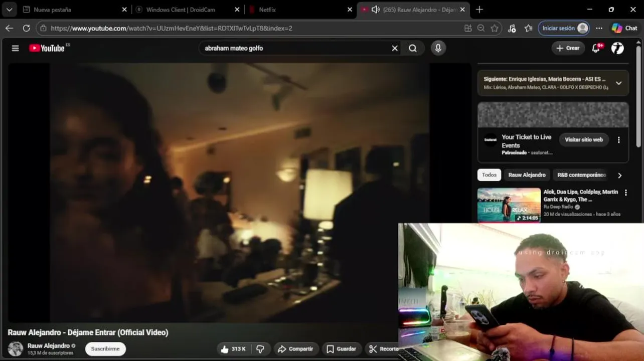Click the Crear button

568,48
